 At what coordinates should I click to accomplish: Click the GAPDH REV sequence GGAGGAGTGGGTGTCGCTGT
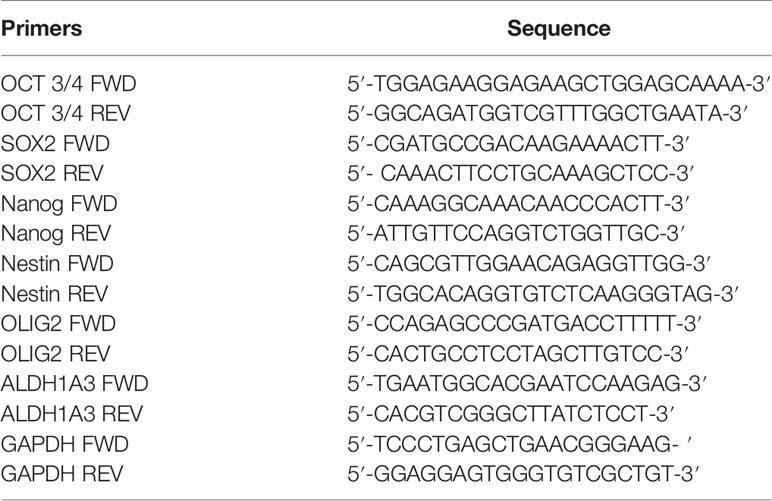click(x=523, y=474)
